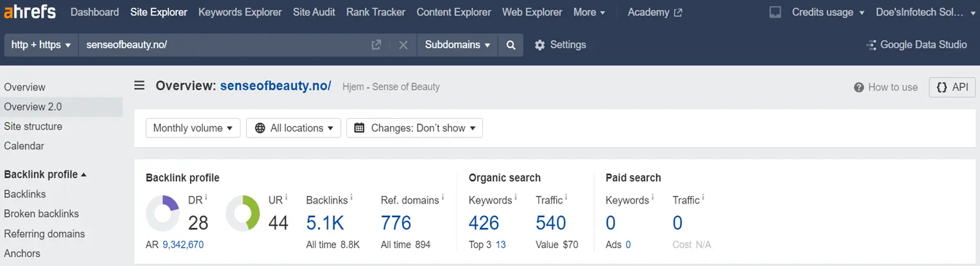Expand the Monthly volume dropdown
This screenshot has height=266, width=980.
click(x=193, y=128)
